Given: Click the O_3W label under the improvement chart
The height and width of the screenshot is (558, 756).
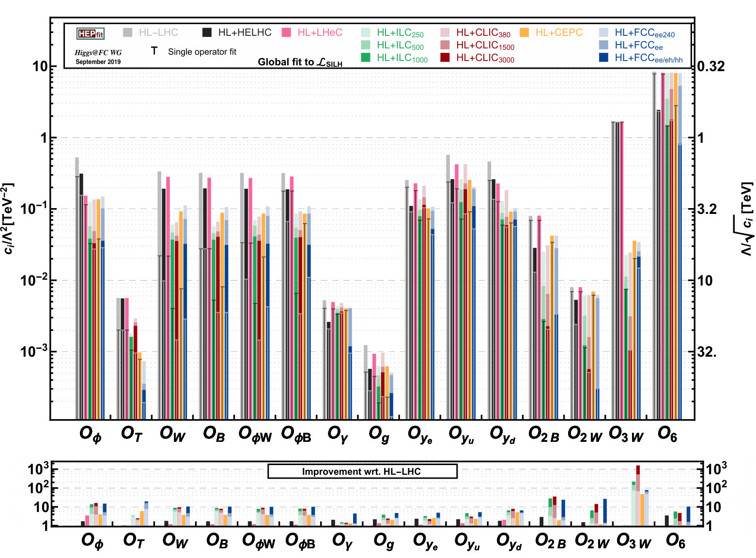Looking at the screenshot, I should click(x=634, y=541).
